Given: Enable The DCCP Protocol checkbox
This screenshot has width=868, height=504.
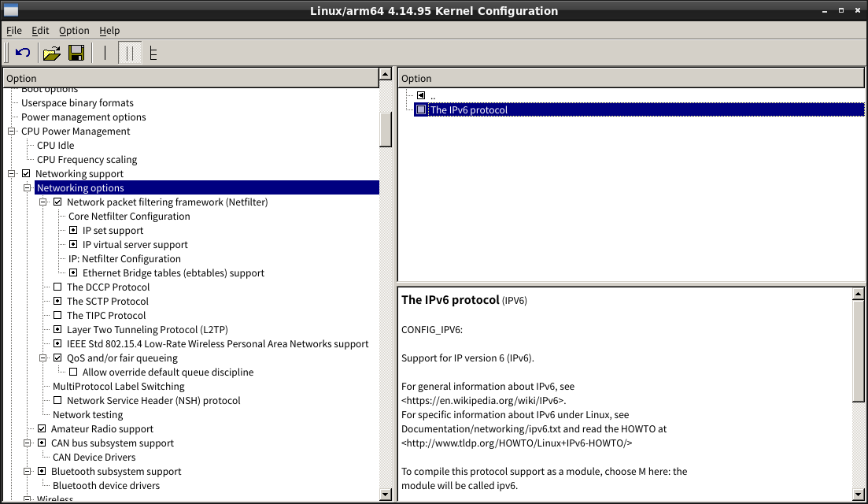Looking at the screenshot, I should (57, 287).
